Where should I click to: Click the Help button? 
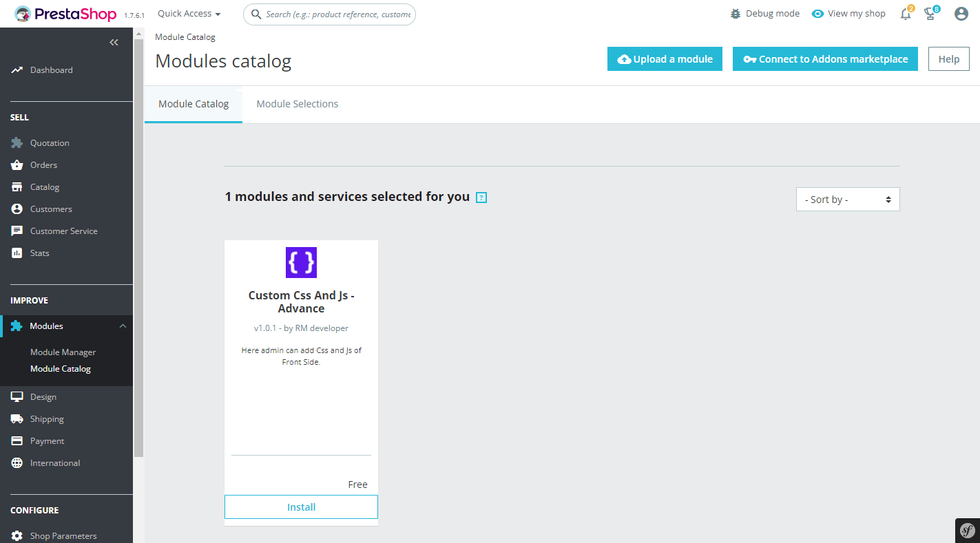pyautogui.click(x=948, y=59)
